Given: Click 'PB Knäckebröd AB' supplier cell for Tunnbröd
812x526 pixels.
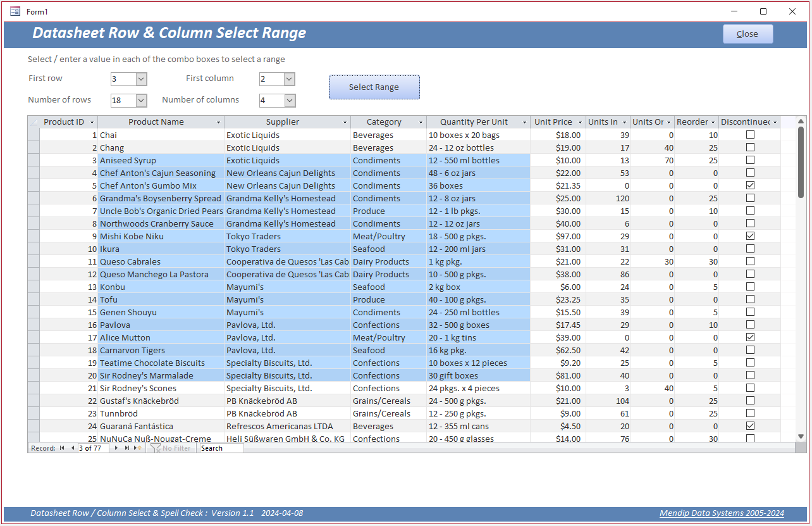Looking at the screenshot, I should pos(287,413).
